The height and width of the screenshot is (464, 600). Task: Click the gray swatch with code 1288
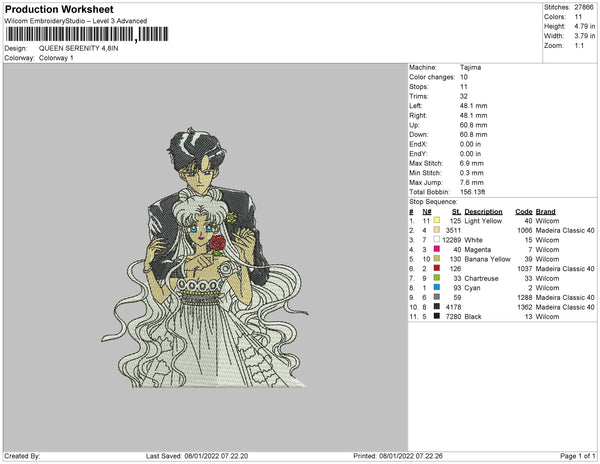437,297
